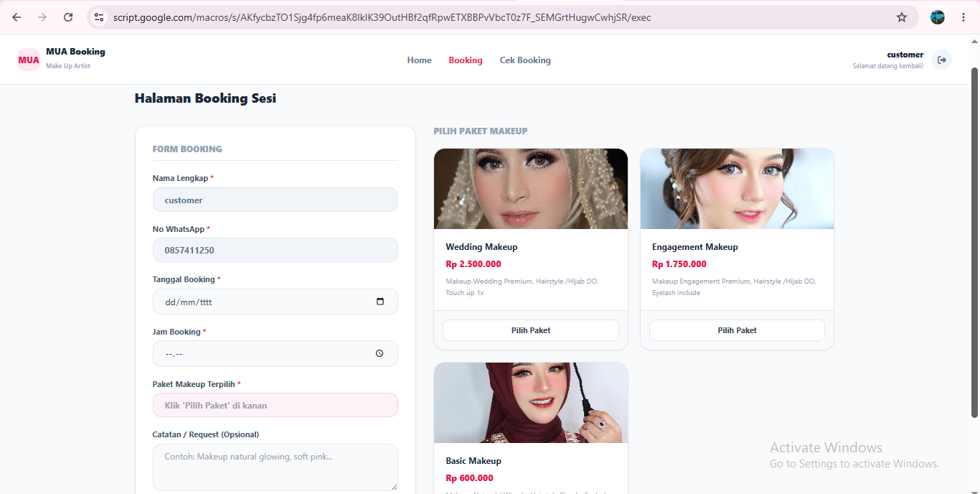
Task: Open the Cek Booking menu item
Action: pyautogui.click(x=525, y=60)
